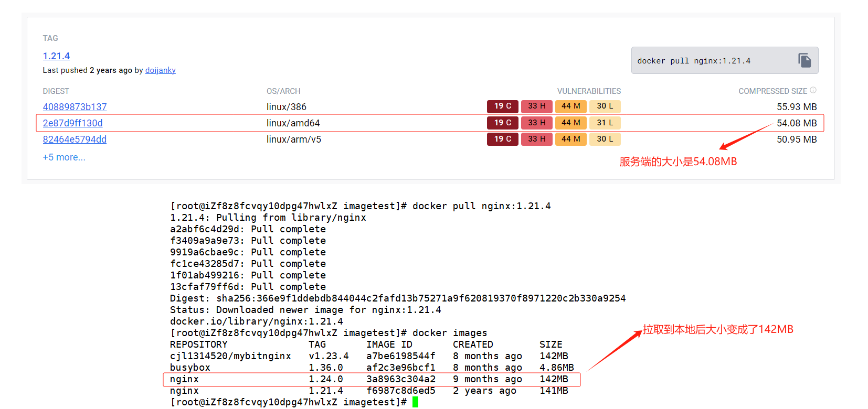Click the 55.93 MB size value
Image resolution: width=868 pixels, height=409 pixels.
(x=797, y=107)
